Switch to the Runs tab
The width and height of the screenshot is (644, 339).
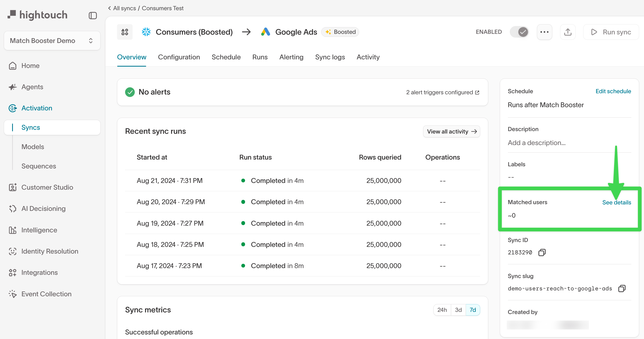tap(260, 57)
